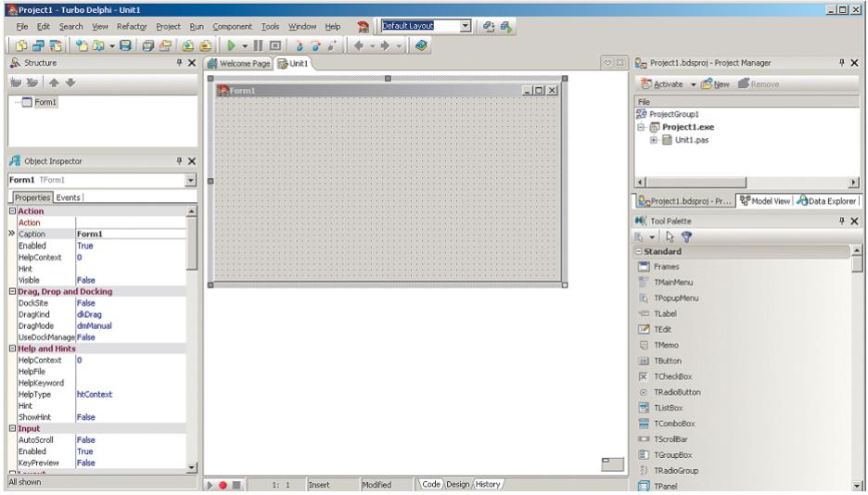Open the dropdown arrow next to Open file
The image size is (868, 495).
point(112,46)
